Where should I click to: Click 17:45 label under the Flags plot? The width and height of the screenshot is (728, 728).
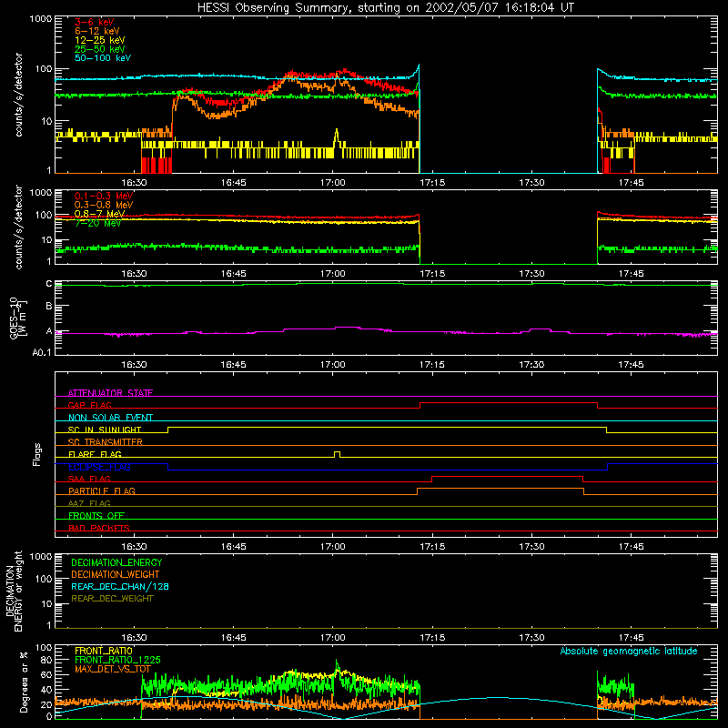tap(631, 547)
